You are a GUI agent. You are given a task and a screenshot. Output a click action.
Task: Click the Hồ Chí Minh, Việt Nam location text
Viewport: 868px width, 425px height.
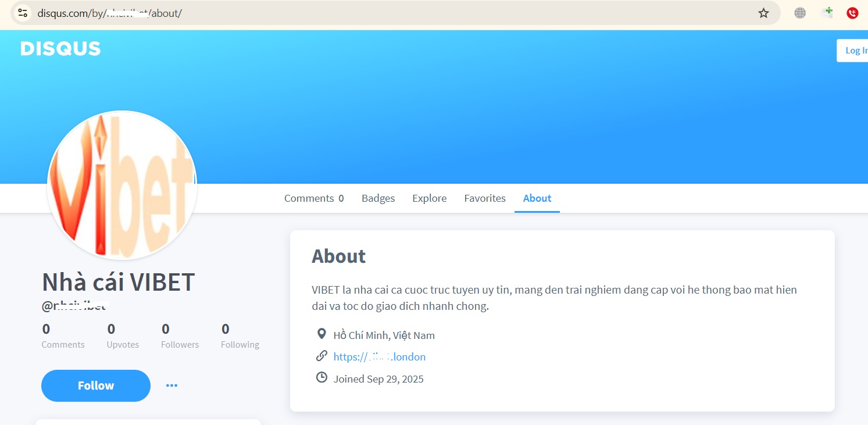[x=384, y=335]
